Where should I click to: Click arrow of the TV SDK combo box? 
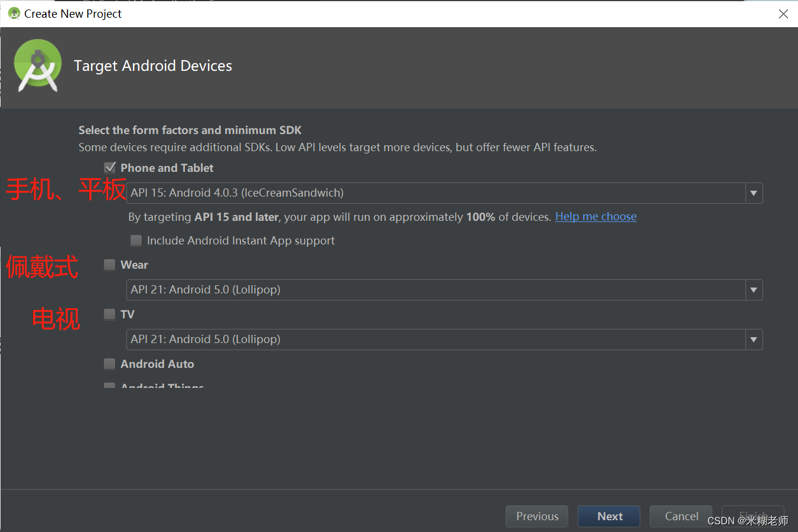[x=754, y=340]
